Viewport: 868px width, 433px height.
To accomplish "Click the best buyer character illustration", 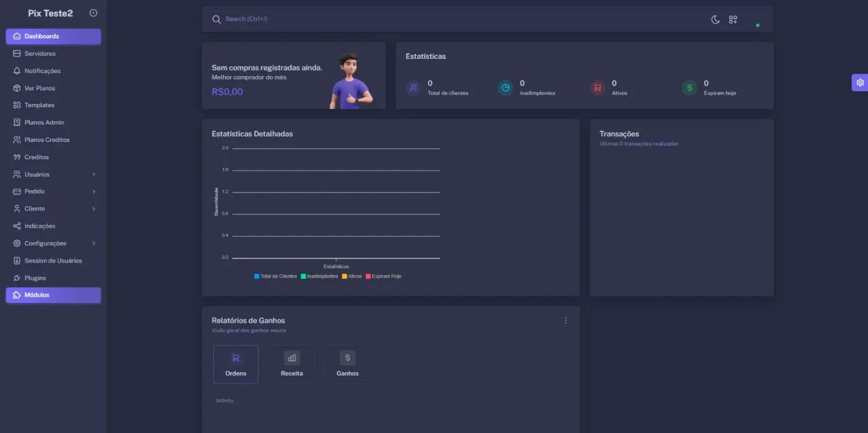I will [x=350, y=81].
